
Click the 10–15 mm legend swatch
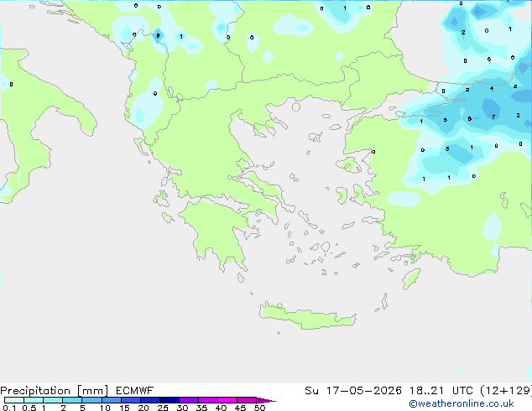pyautogui.click(x=112, y=400)
